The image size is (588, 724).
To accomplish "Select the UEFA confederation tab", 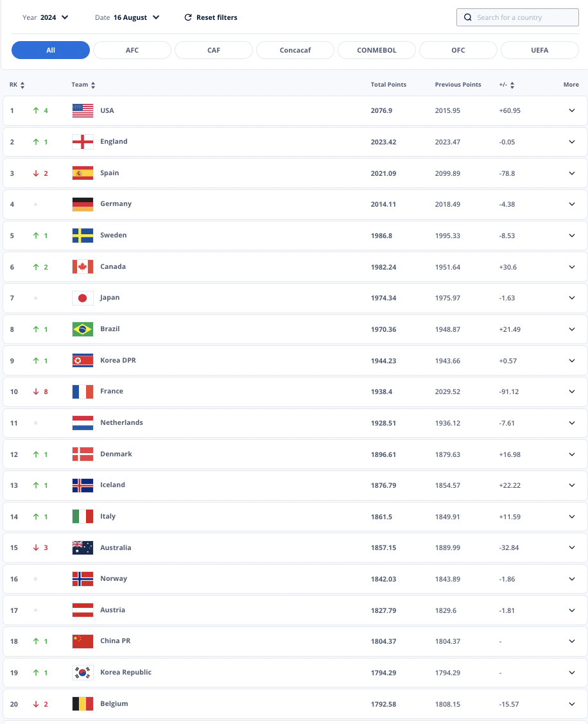I will click(539, 50).
